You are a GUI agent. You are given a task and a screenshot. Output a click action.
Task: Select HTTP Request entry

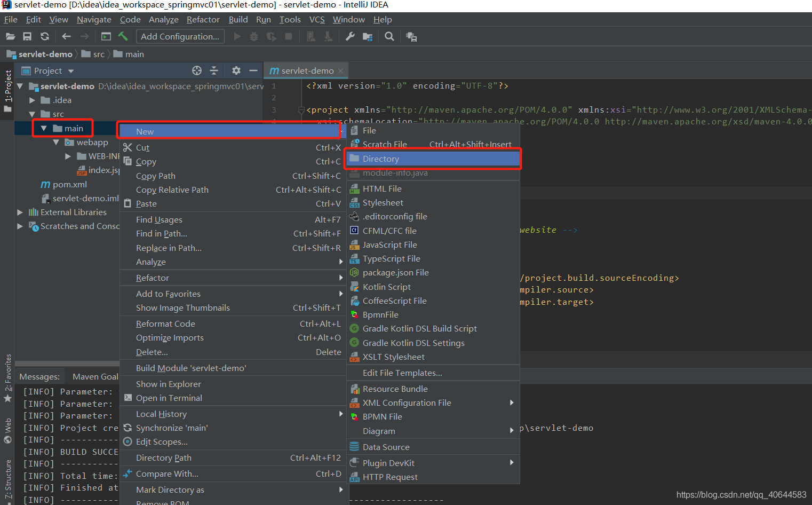(x=433, y=477)
